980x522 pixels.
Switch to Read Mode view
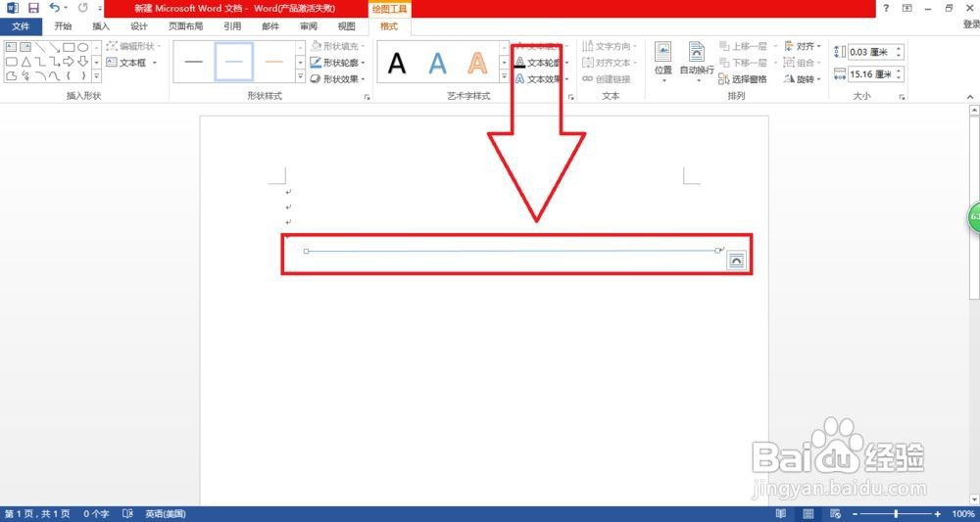coord(781,514)
